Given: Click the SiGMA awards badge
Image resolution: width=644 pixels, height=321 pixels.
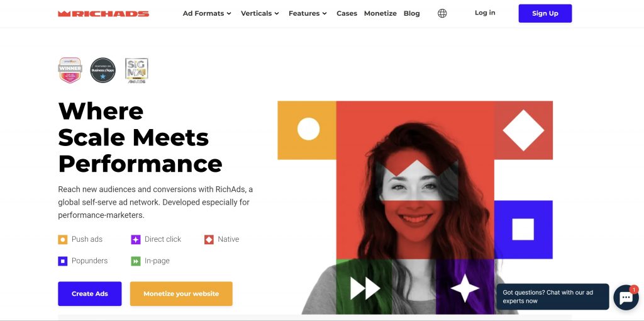Looking at the screenshot, I should click(x=136, y=70).
